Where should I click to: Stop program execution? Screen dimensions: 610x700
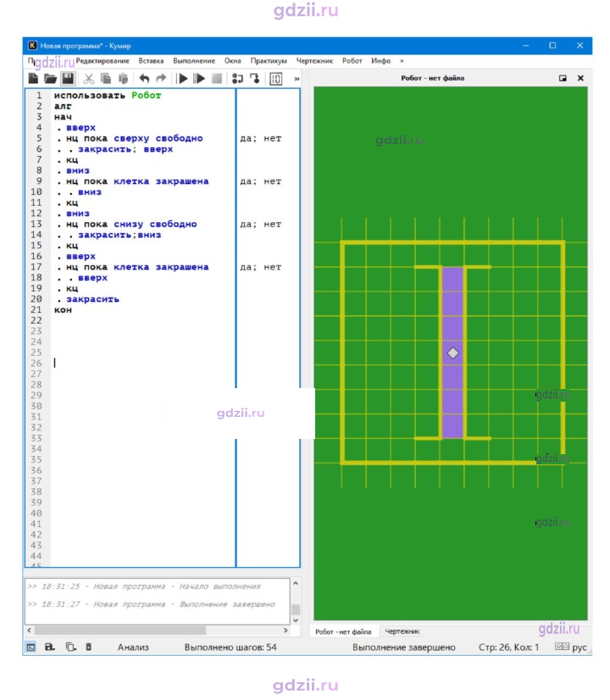pyautogui.click(x=217, y=79)
